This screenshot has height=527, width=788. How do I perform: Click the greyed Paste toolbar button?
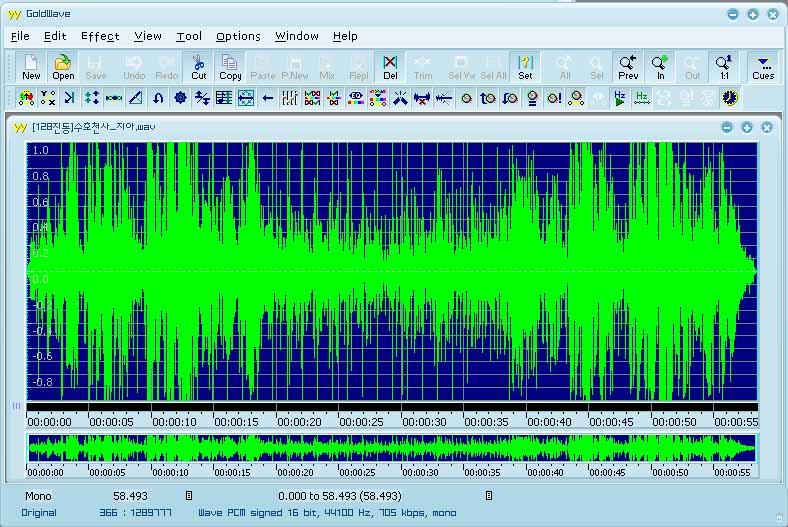tap(262, 67)
